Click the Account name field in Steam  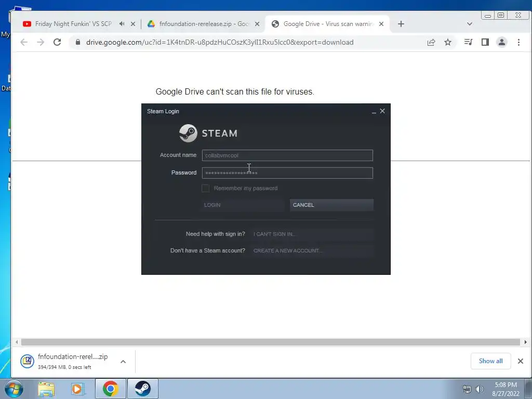pos(287,155)
